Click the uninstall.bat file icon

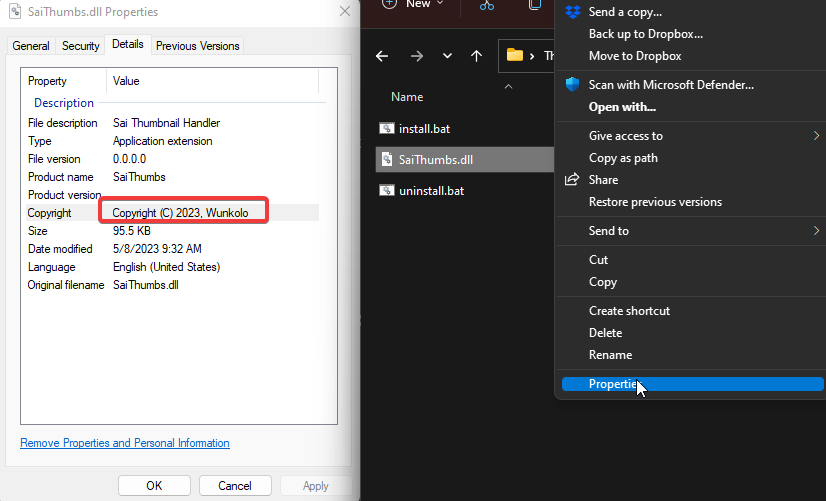pyautogui.click(x=387, y=190)
